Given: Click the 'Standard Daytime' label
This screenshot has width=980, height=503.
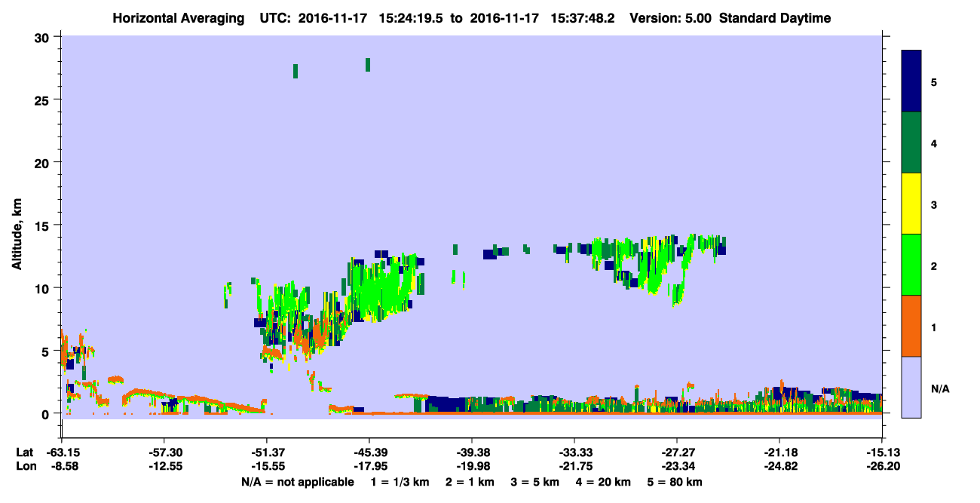Looking at the screenshot, I should (775, 18).
